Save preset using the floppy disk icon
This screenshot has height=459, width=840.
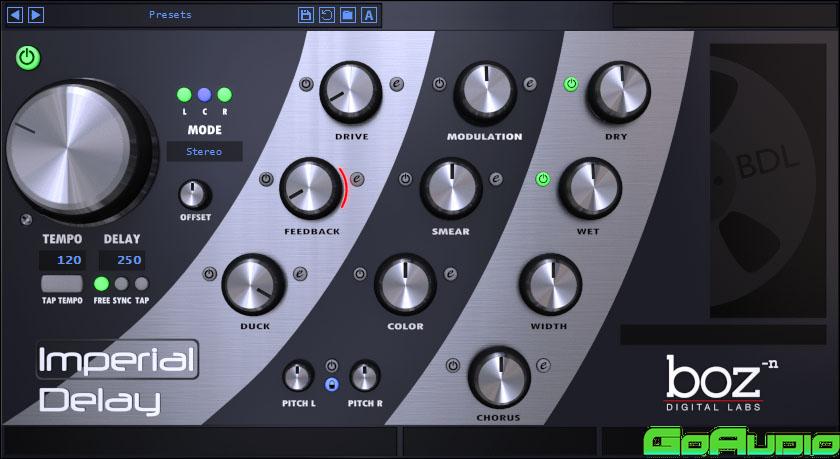[x=306, y=15]
